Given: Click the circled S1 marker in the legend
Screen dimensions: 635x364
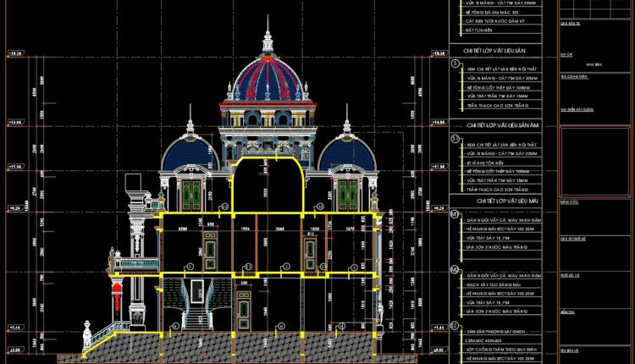Looking at the screenshot, I should 456,139.
